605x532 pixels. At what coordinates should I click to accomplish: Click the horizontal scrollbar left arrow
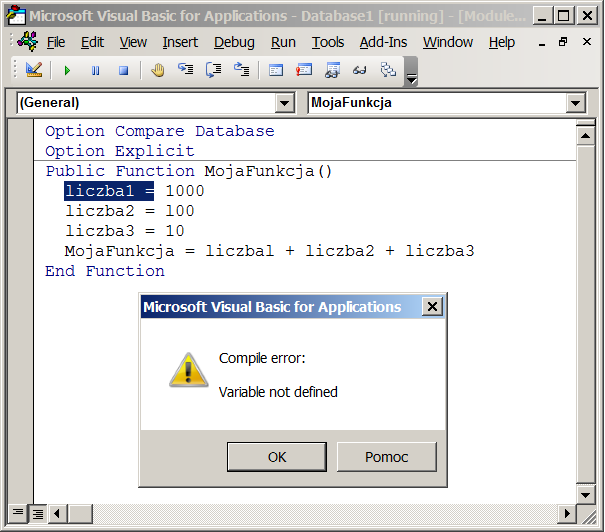[x=57, y=513]
